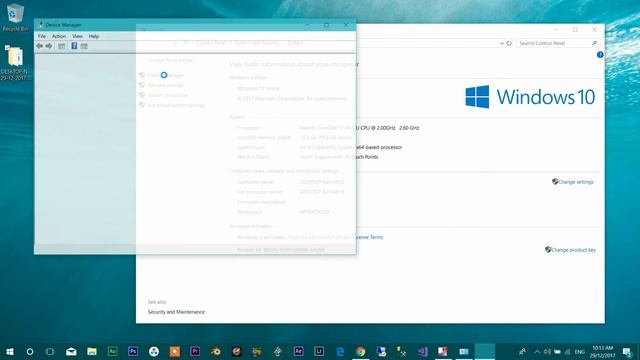The height and width of the screenshot is (360, 640).
Task: Click the "See also" heading
Action: click(157, 302)
